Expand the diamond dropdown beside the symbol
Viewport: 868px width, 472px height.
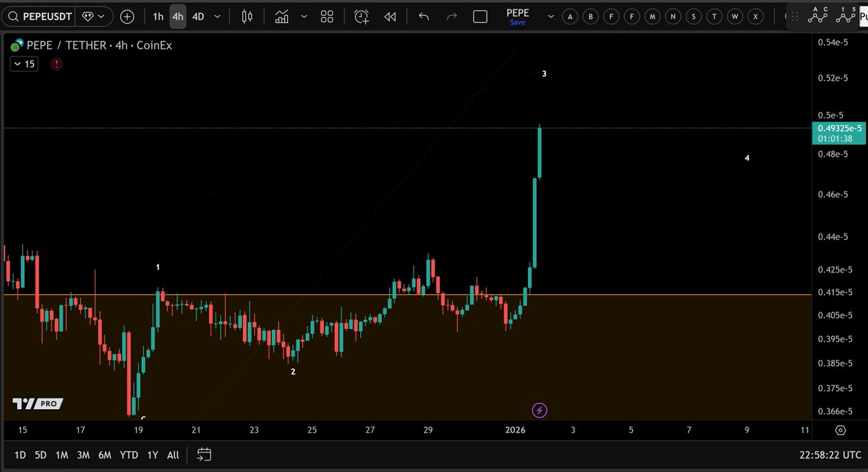(x=94, y=16)
